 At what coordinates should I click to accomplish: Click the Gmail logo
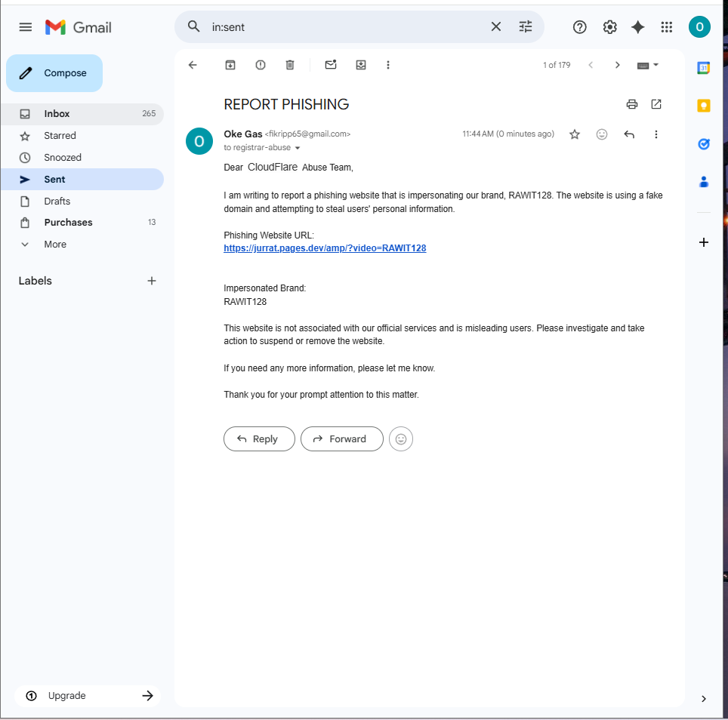[x=78, y=27]
